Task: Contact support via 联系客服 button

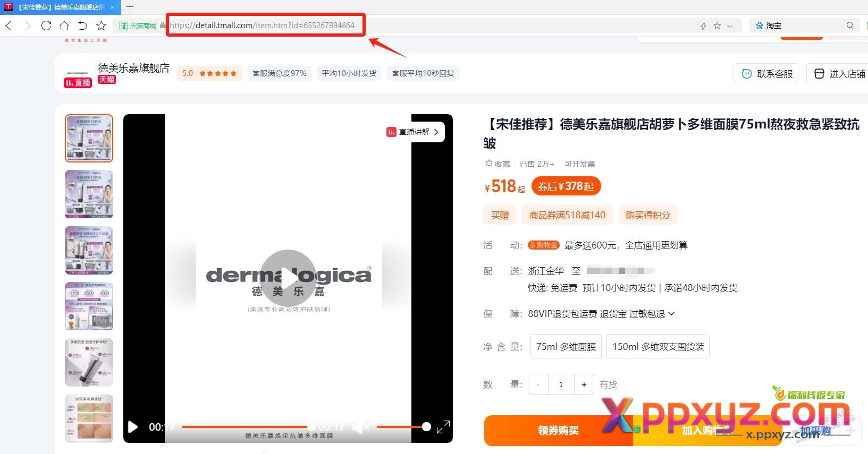Action: (x=766, y=74)
